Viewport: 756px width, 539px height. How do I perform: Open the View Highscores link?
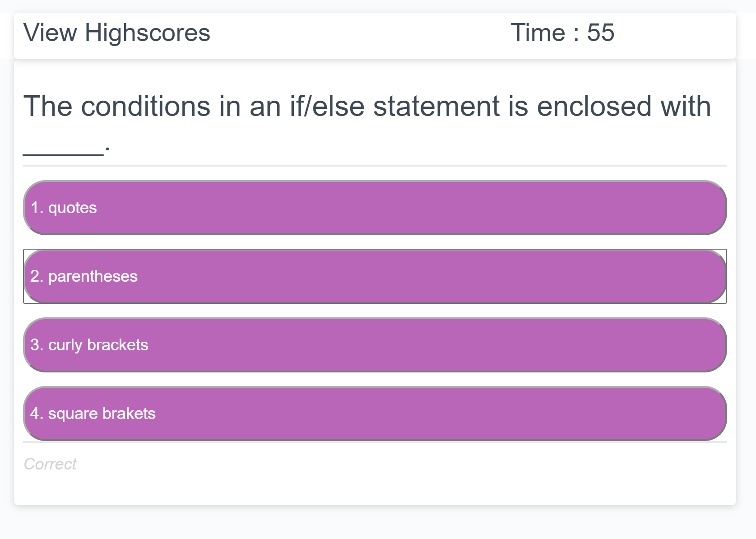[x=116, y=33]
